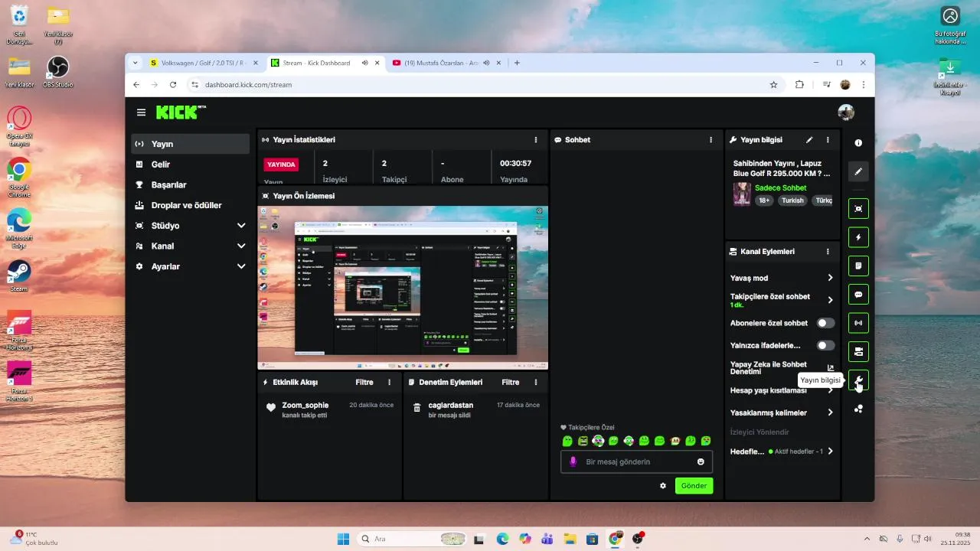The image size is (980, 551).
Task: Open Hedefler chevron with Aktif hedefler
Action: [x=830, y=452]
